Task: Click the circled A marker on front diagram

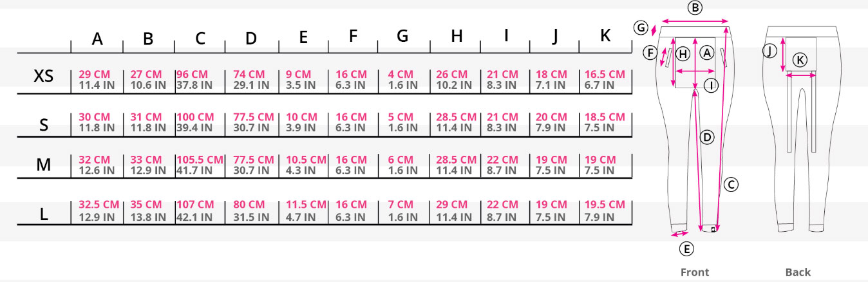Action: 707,53
